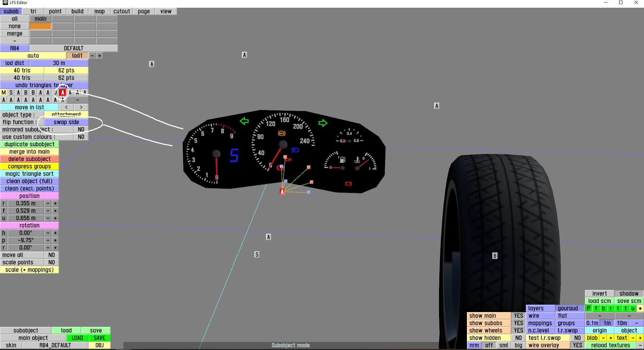Edit the heading rotation 0.00° field
The width and height of the screenshot is (644, 350).
(x=26, y=233)
